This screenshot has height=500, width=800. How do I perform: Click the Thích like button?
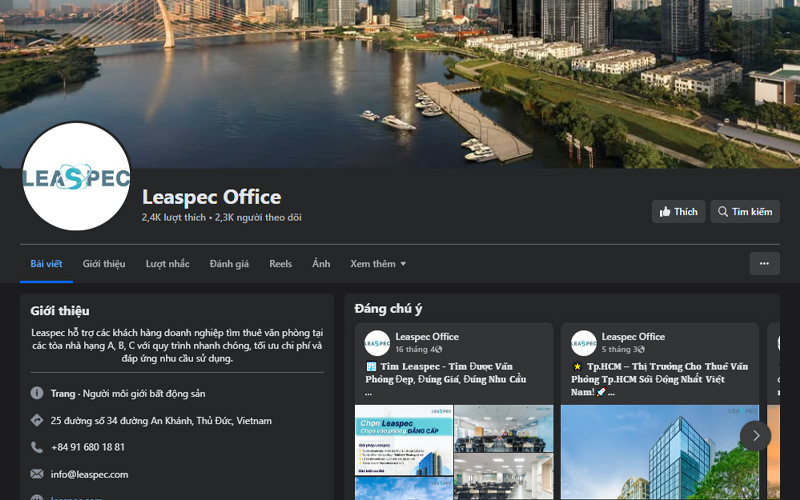tap(679, 212)
